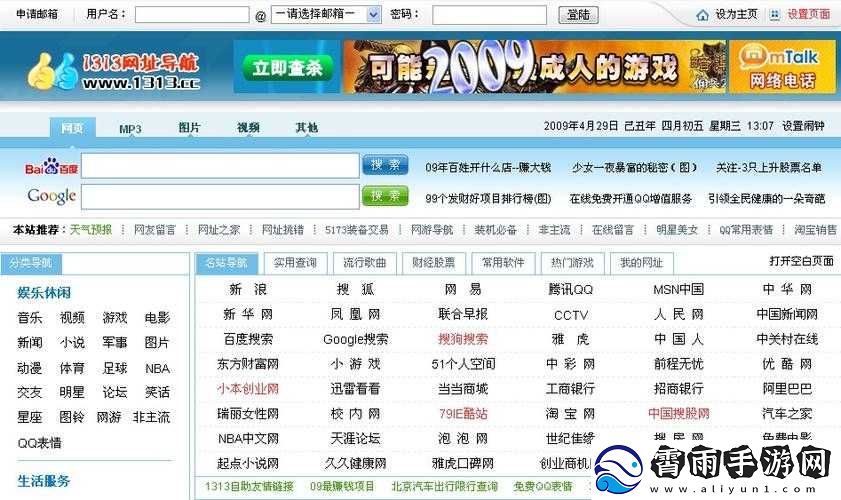Image resolution: width=841 pixels, height=500 pixels.
Task: Open the 2009 成人的游戏 banner ad
Action: 534,67
